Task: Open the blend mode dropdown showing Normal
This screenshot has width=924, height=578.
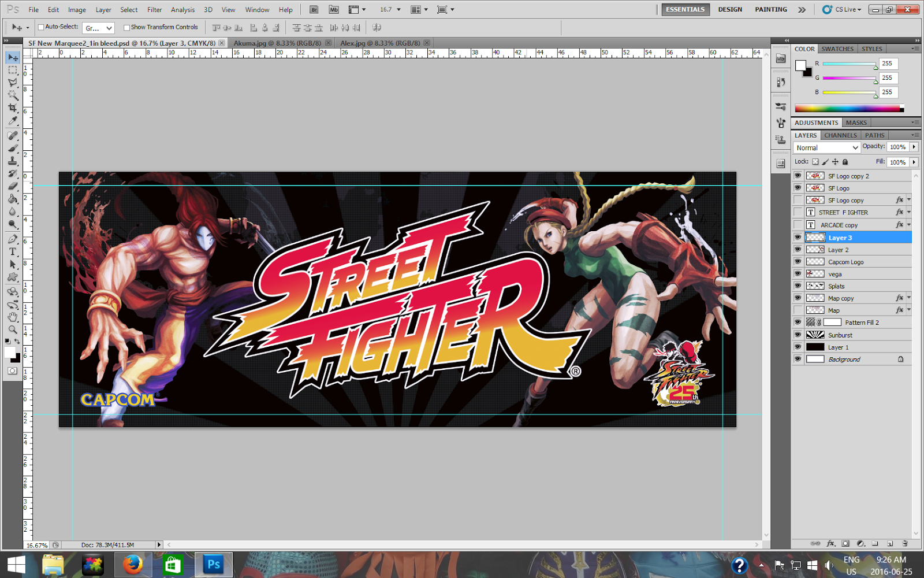Action: [x=826, y=147]
